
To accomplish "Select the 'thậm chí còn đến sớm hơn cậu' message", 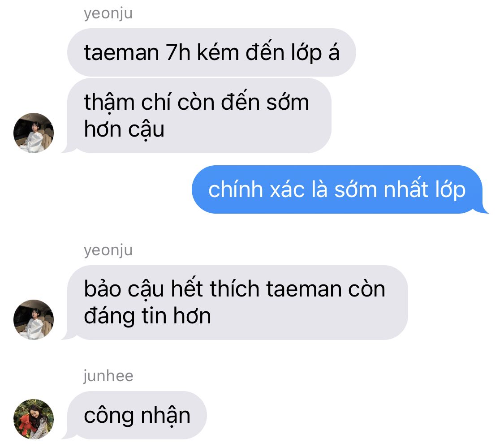I will point(199,116).
